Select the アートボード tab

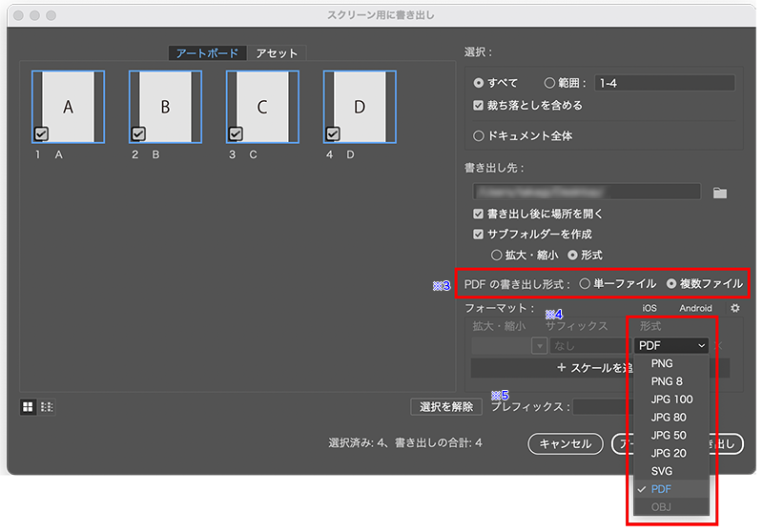(207, 53)
